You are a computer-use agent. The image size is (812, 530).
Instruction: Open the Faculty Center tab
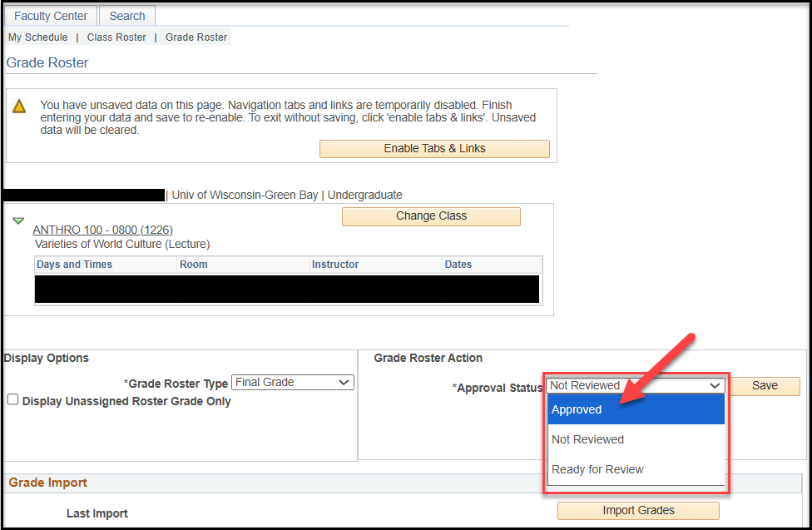click(51, 16)
